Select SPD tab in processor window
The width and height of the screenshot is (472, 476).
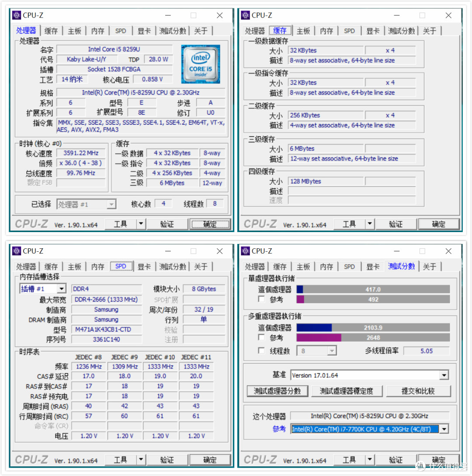click(x=121, y=31)
